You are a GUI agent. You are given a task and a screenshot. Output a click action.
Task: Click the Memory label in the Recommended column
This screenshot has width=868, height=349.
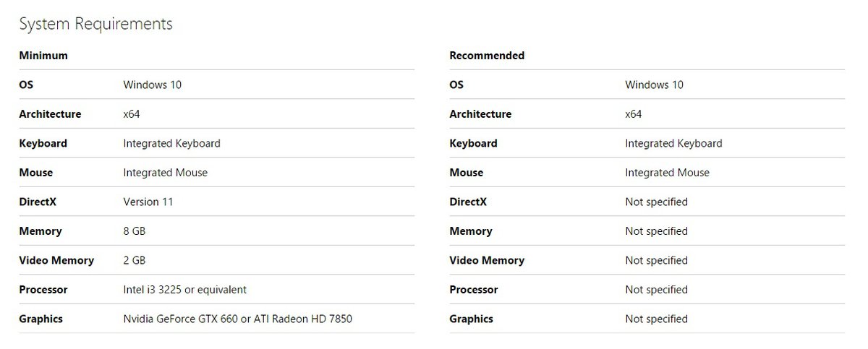[x=470, y=231]
